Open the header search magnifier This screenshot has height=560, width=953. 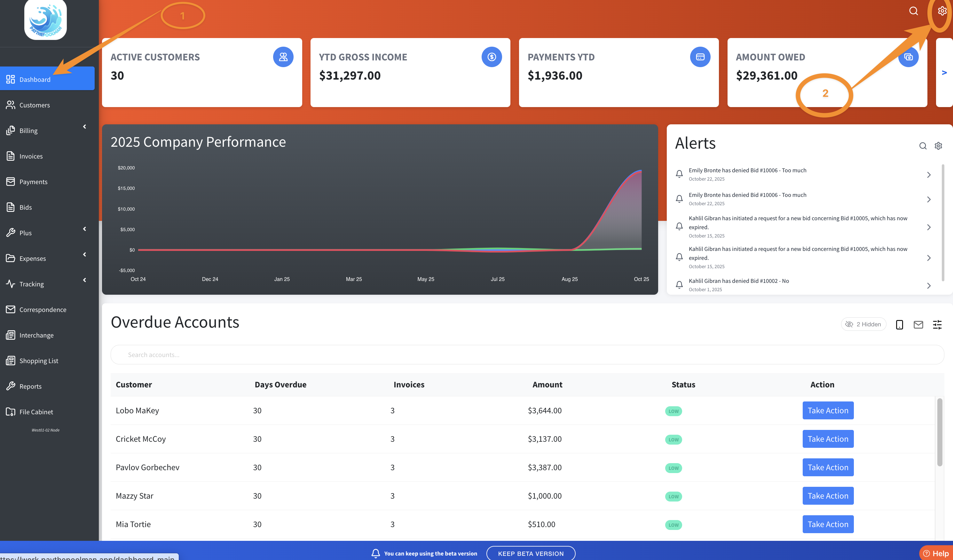(913, 11)
